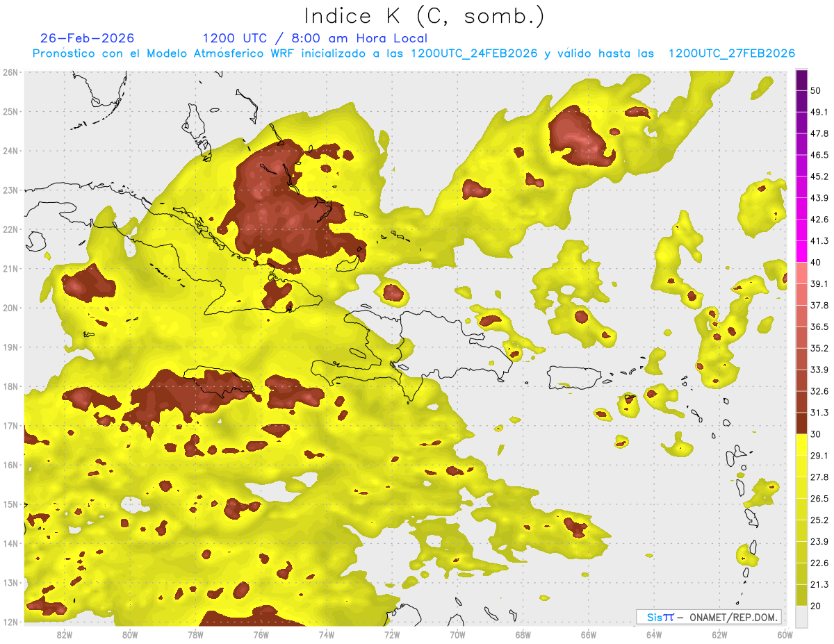
Task: Click the '20N' latitude axis label
Action: [10, 308]
